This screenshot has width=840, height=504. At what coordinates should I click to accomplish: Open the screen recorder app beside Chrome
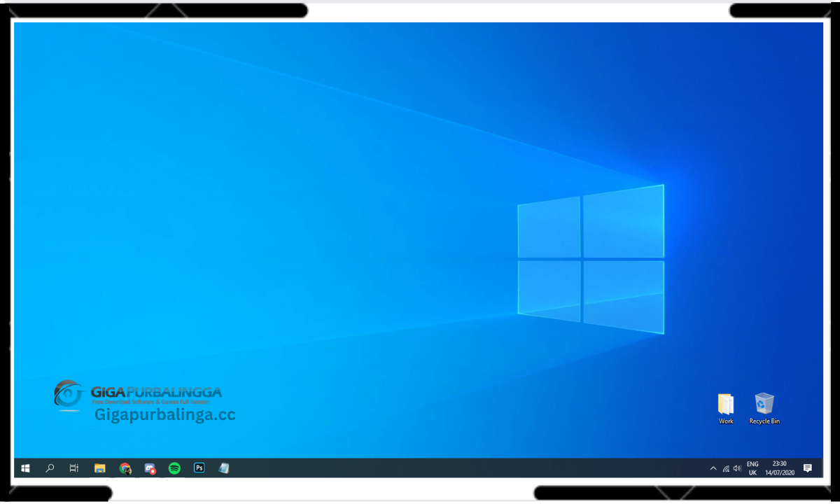pyautogui.click(x=150, y=468)
